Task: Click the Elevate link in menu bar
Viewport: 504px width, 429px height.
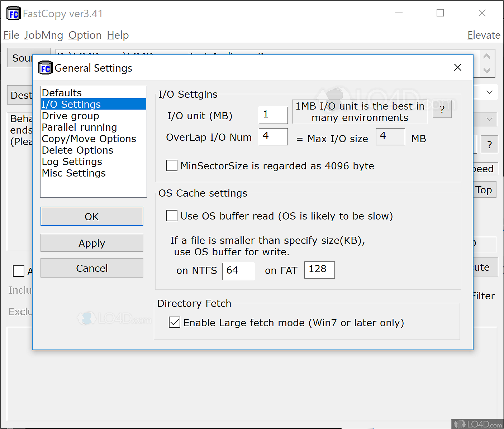Action: click(484, 35)
